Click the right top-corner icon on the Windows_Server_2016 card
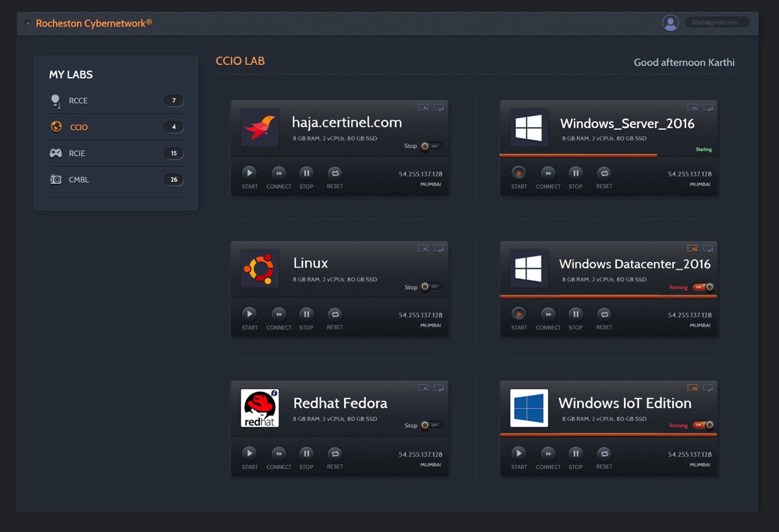Viewport: 779px width, 532px height. point(708,107)
